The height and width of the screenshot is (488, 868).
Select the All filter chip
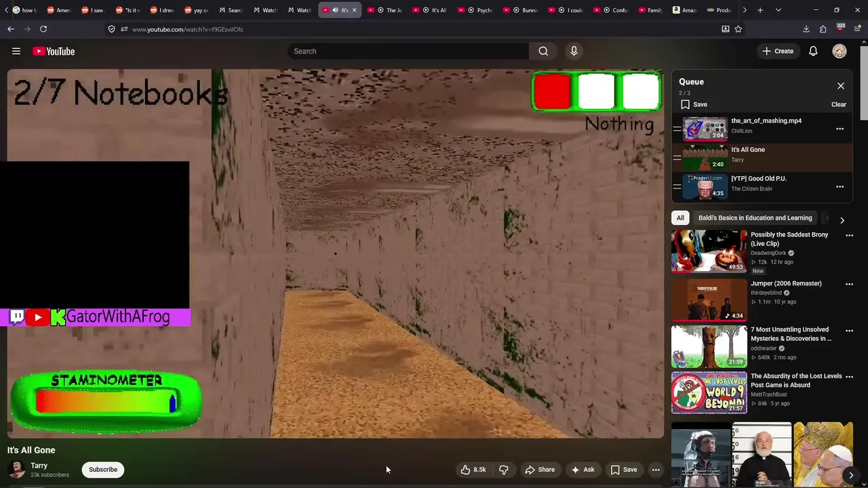[x=680, y=218]
